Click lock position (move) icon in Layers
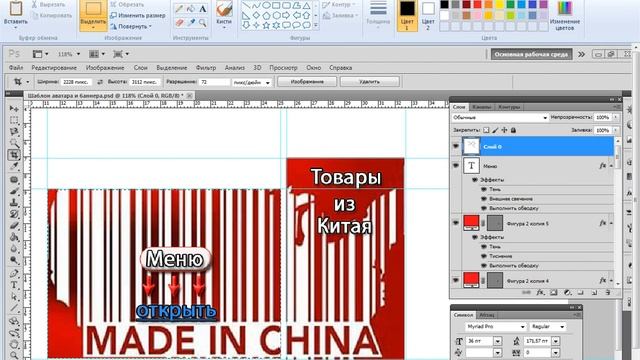Viewport: 640px width, 360px height. pyautogui.click(x=504, y=130)
